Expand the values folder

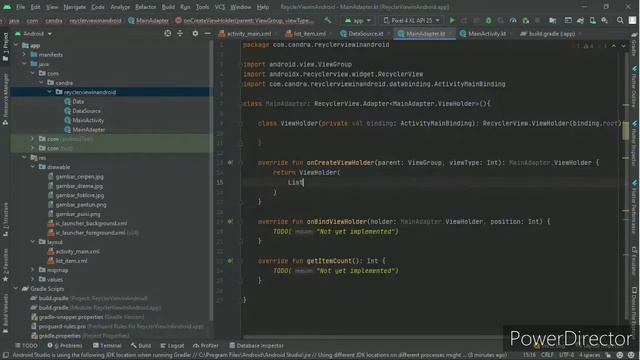click(33, 280)
